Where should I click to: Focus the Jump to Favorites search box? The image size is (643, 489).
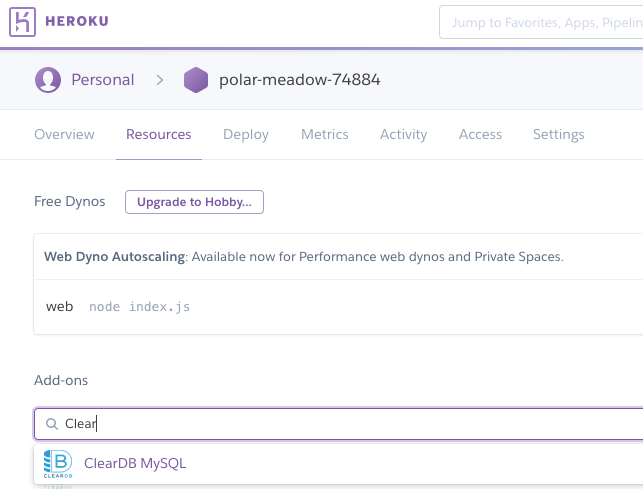click(541, 22)
